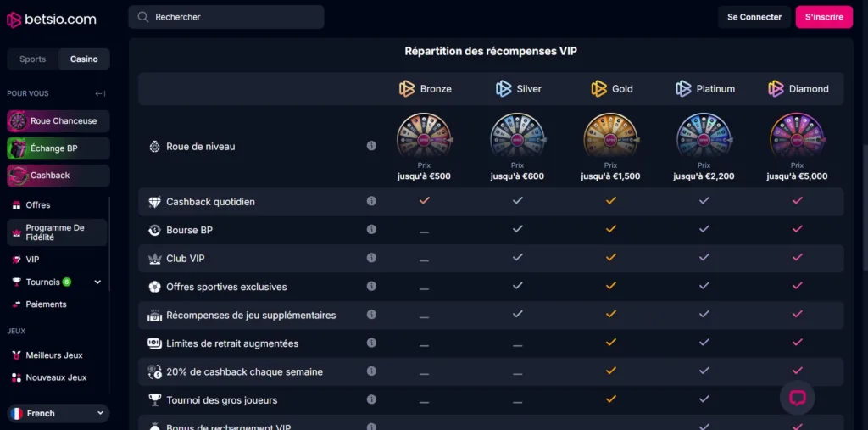Switch to the Sports tab

pyautogui.click(x=33, y=59)
